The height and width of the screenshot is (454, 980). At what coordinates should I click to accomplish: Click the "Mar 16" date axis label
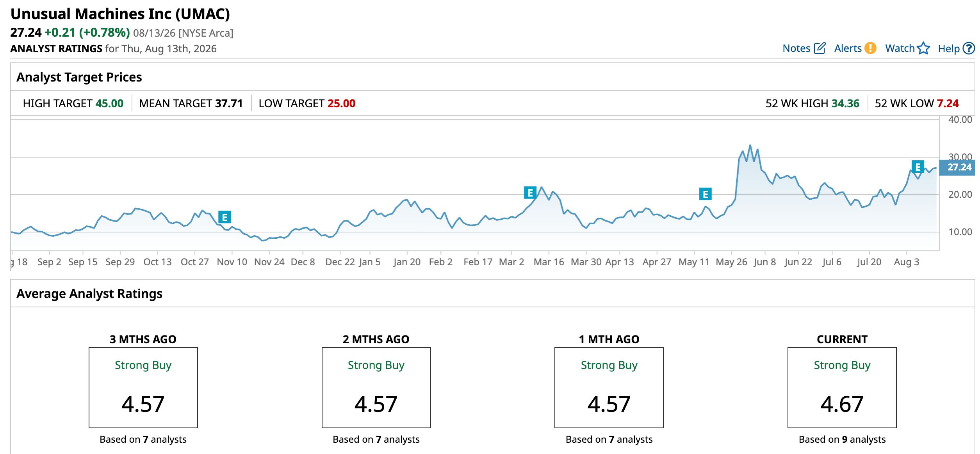(549, 262)
